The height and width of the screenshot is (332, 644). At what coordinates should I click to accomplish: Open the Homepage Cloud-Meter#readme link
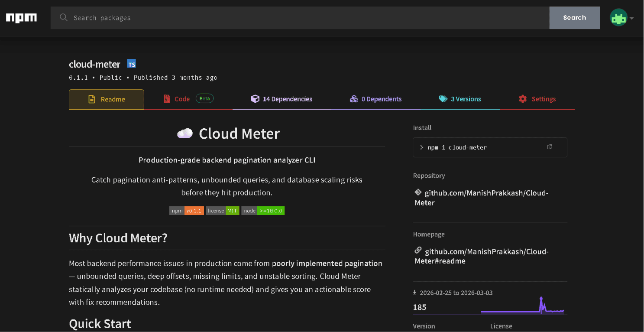coord(482,256)
